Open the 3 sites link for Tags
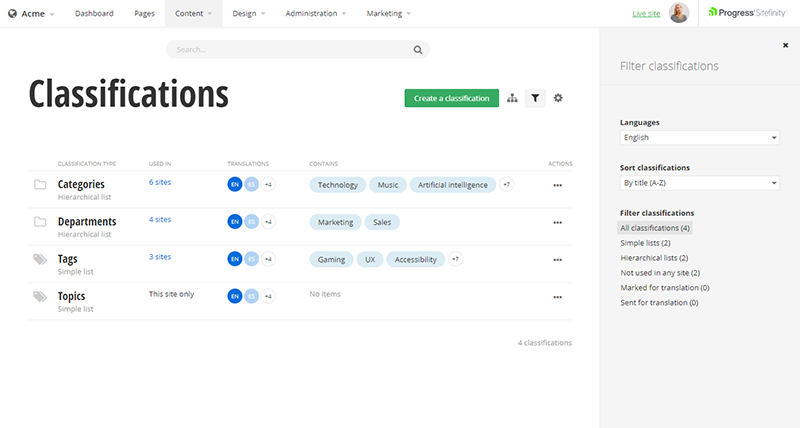The image size is (800, 428). [160, 257]
